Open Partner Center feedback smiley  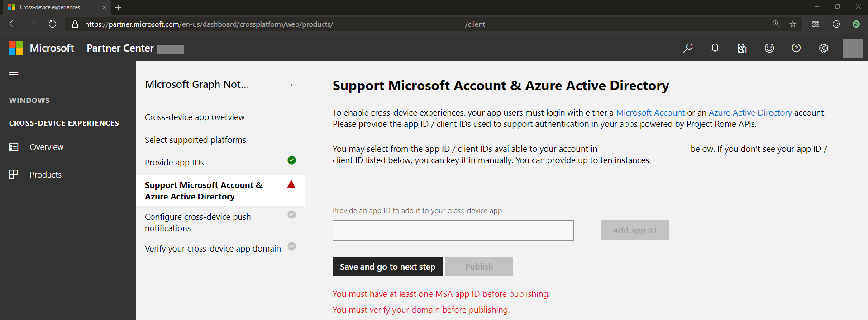[x=769, y=48]
